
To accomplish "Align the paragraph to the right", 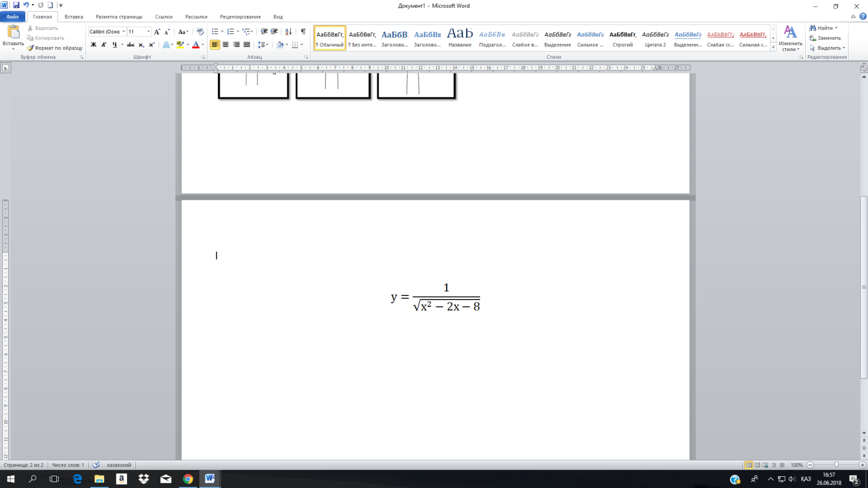I will pos(236,45).
